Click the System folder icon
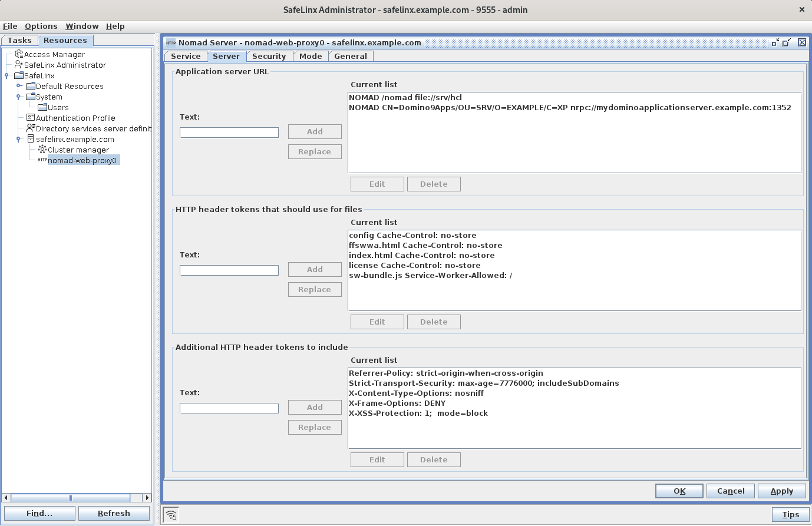Image resolution: width=812 pixels, height=526 pixels. (31, 97)
